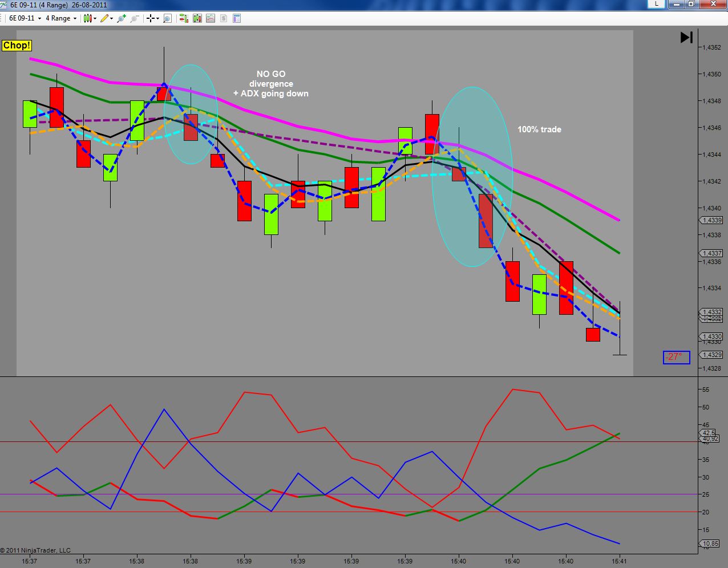The width and height of the screenshot is (728, 568).
Task: Click the 10,85 indicator value marker
Action: point(710,543)
